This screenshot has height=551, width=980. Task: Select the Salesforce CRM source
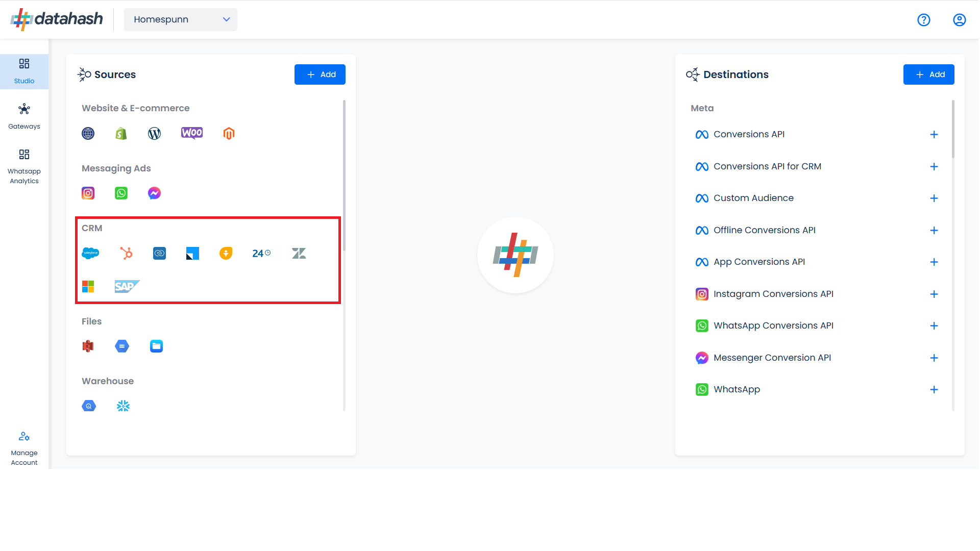pos(90,254)
